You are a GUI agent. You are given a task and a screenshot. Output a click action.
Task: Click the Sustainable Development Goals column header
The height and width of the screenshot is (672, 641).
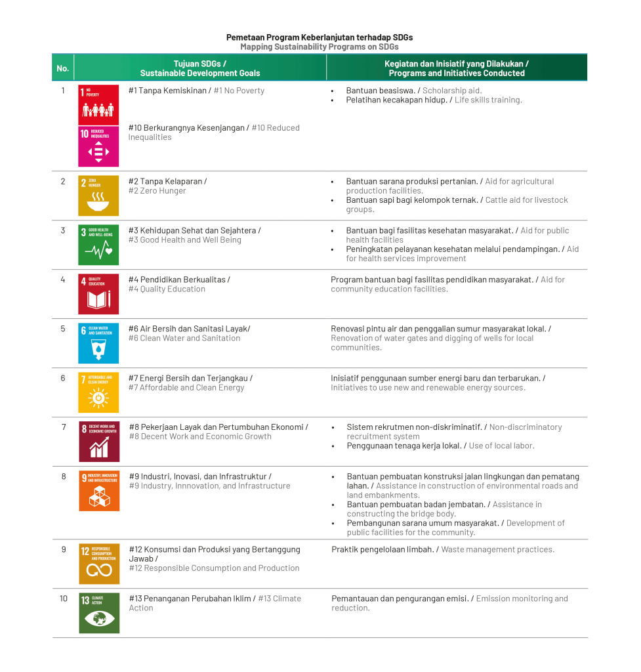[200, 68]
